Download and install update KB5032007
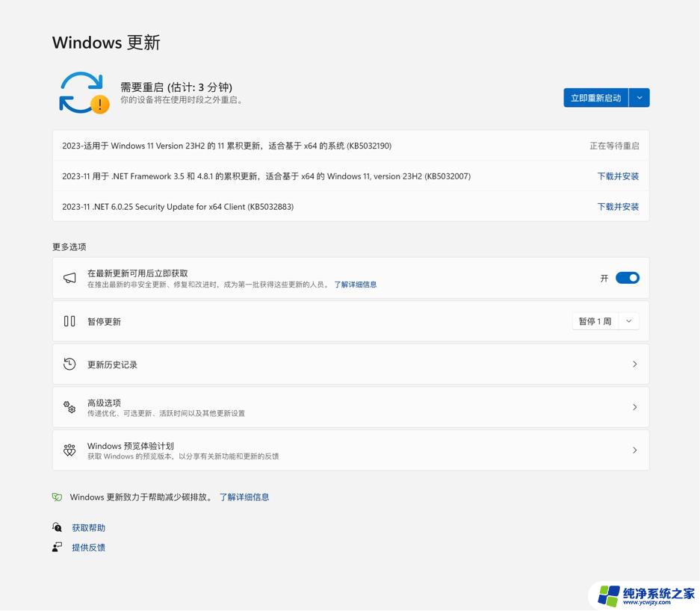The image size is (700, 611). pos(618,176)
